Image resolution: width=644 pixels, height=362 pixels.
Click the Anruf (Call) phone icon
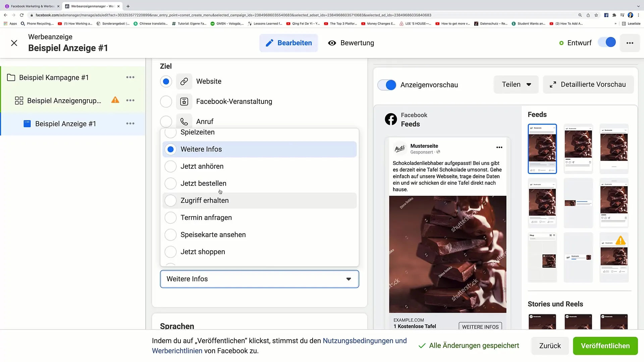[184, 121]
